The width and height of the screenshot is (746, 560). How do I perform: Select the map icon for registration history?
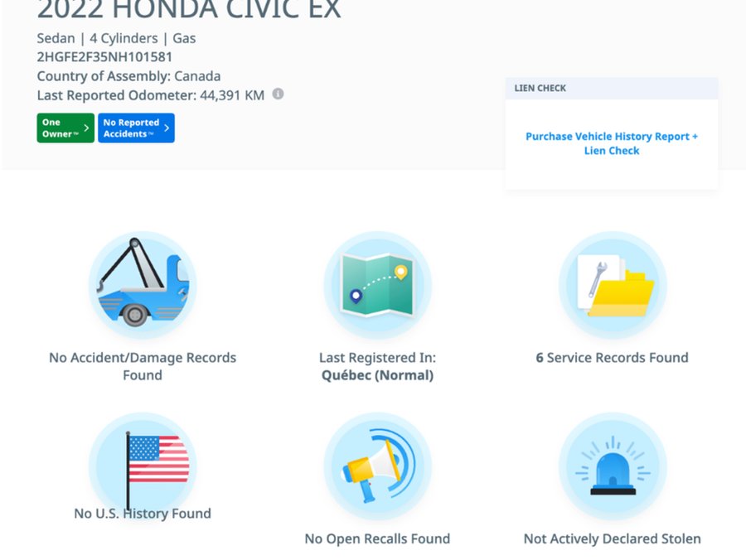point(377,285)
